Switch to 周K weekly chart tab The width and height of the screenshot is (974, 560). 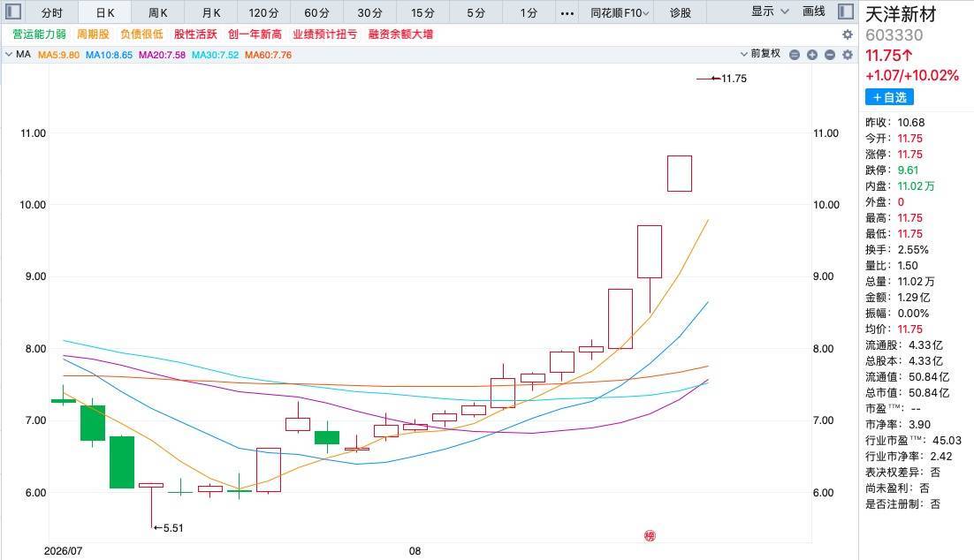pyautogui.click(x=158, y=13)
